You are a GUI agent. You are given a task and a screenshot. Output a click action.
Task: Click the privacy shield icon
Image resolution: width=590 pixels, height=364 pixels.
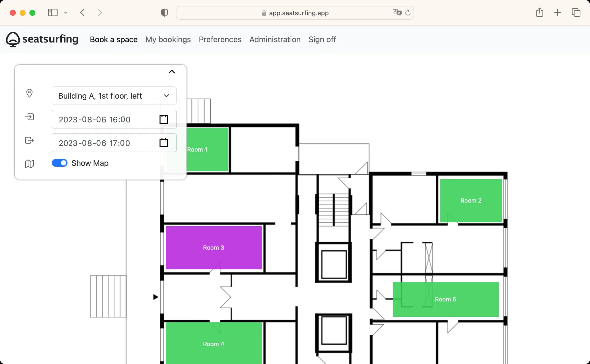click(x=164, y=13)
